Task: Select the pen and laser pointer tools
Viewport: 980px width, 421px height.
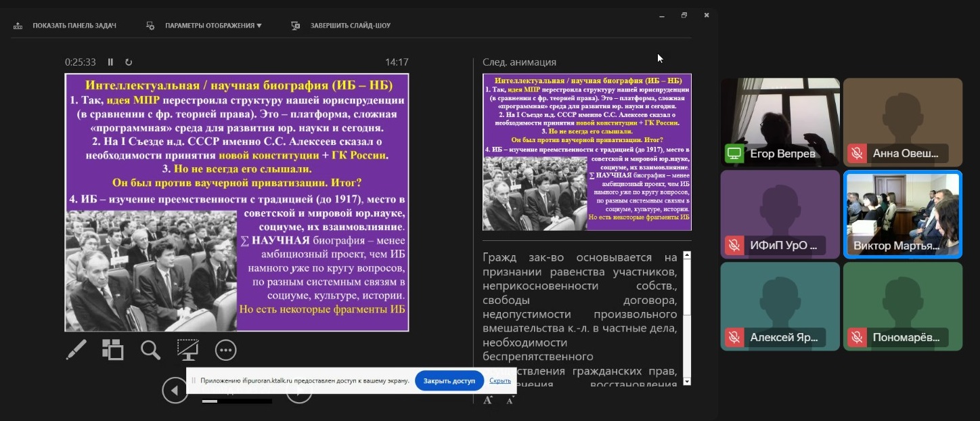Action: (x=76, y=349)
